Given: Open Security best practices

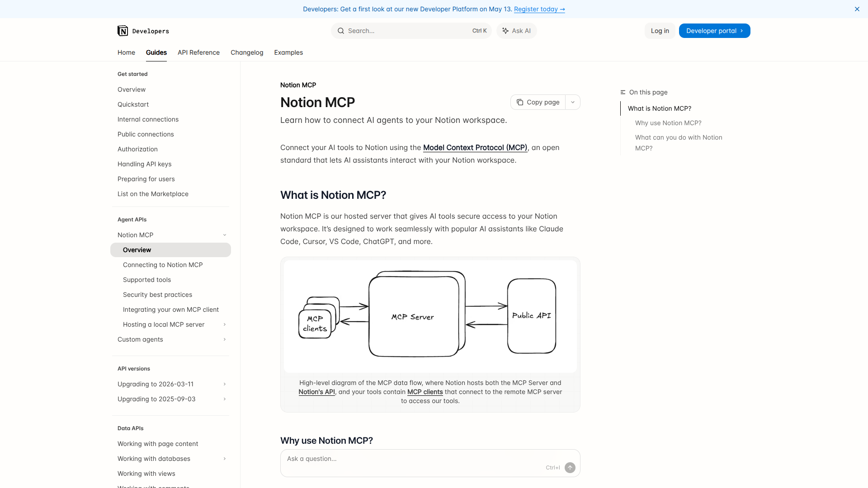Looking at the screenshot, I should pos(157,295).
